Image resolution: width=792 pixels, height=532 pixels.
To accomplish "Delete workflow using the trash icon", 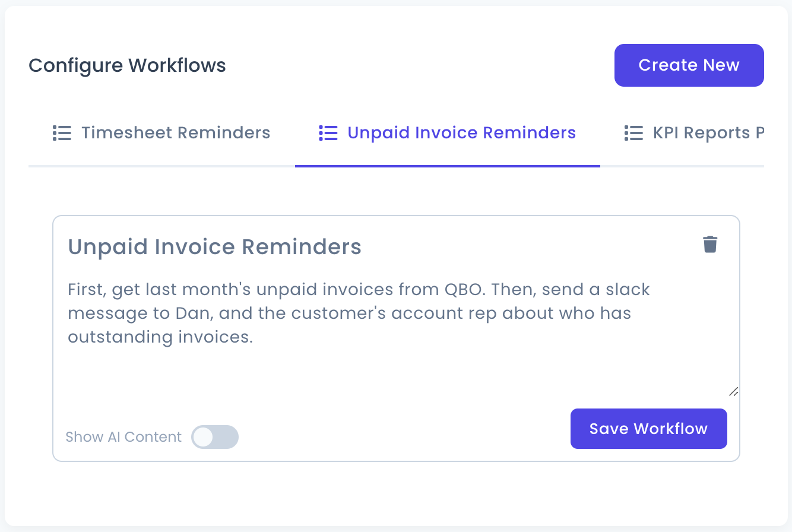I will coord(710,245).
